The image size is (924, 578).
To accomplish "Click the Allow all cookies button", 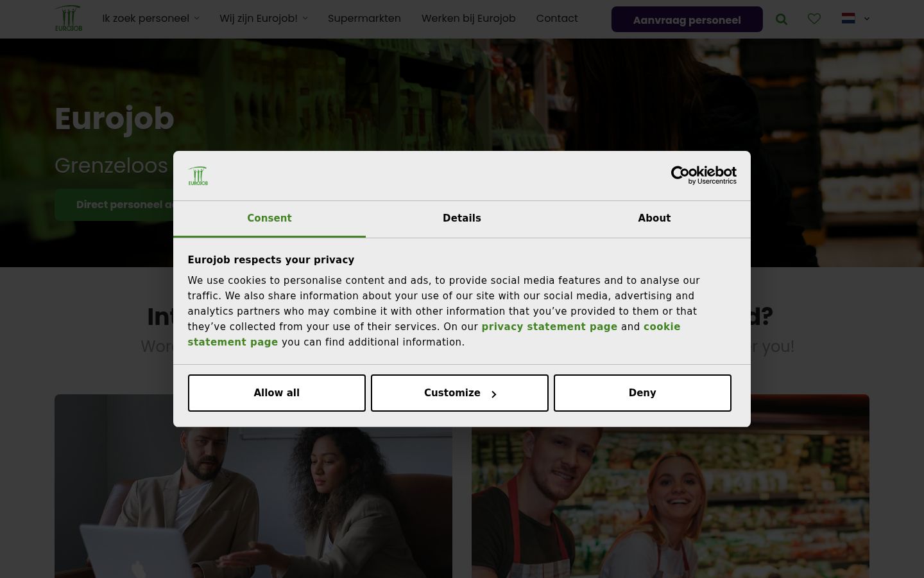I will [277, 393].
